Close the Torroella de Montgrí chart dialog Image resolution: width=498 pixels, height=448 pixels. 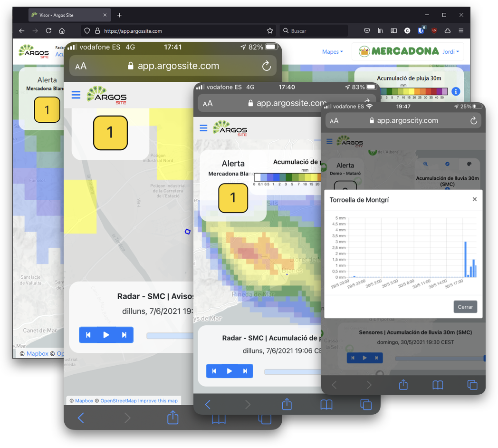[x=475, y=199]
